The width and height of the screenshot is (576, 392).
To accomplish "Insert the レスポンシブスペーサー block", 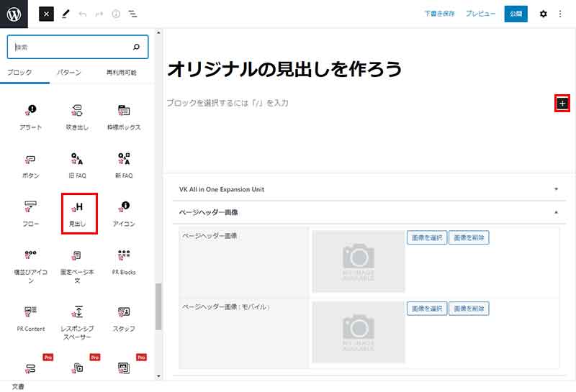I will [78, 318].
